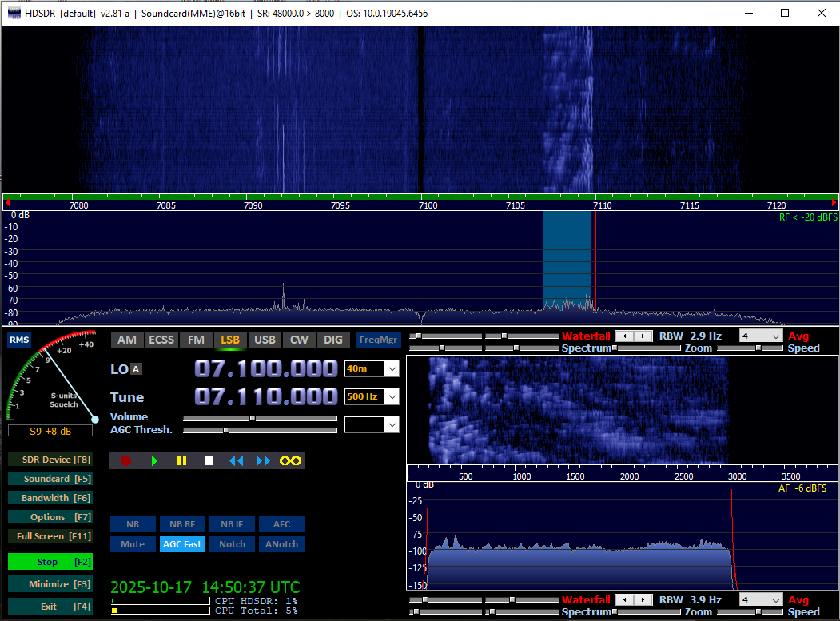Toggle the yellow loop playback icon

pyautogui.click(x=289, y=460)
